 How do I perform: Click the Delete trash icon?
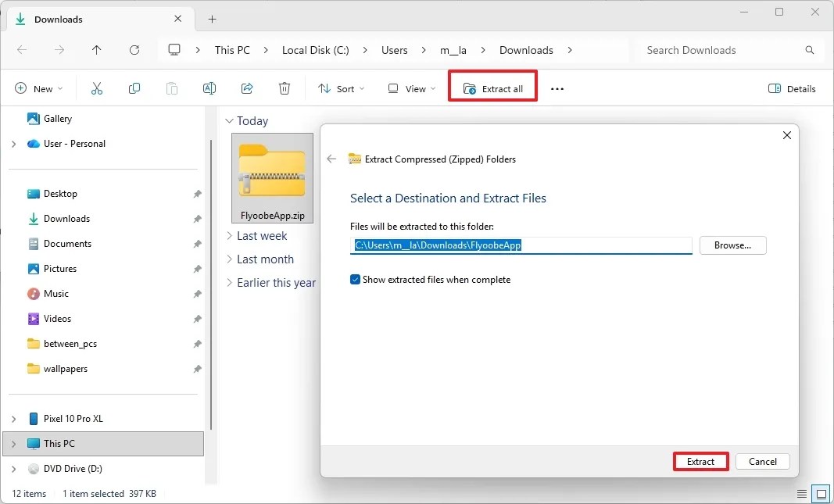click(x=285, y=89)
